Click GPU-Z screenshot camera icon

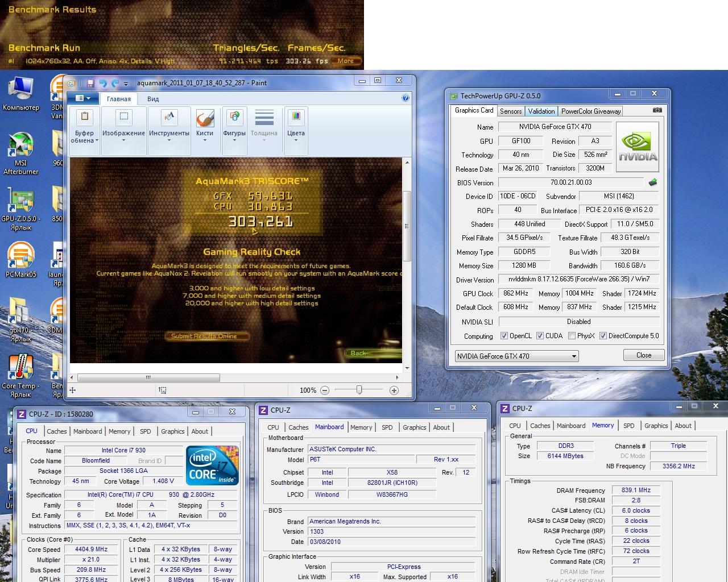tap(657, 110)
